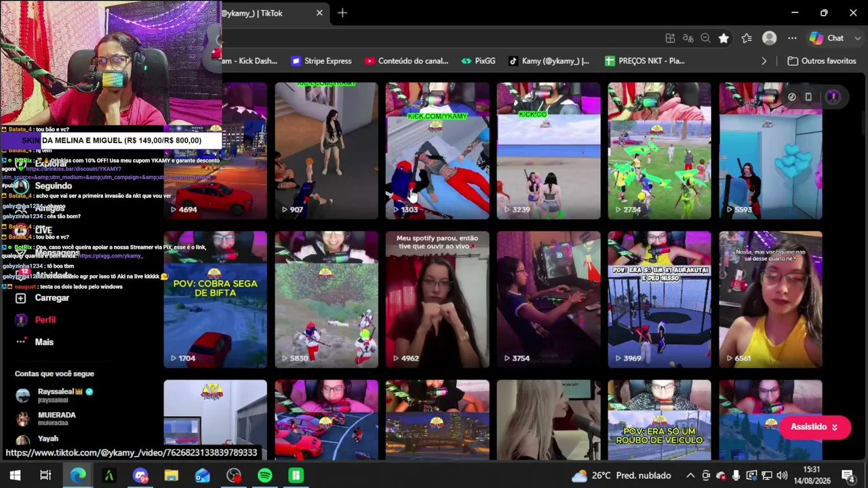Show hidden system tray icons
This screenshot has width=868, height=488.
coord(690,476)
